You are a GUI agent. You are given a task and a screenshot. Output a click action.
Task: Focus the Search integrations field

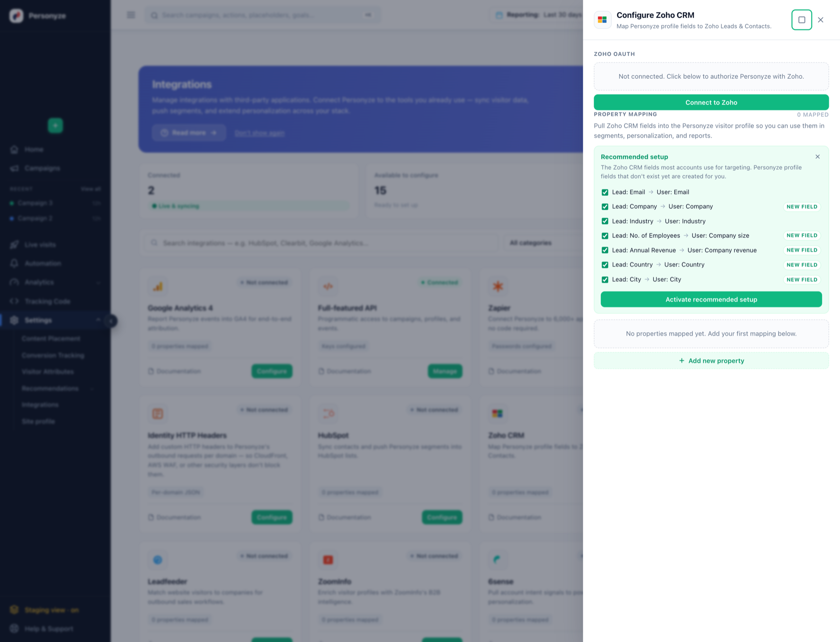[x=321, y=243]
